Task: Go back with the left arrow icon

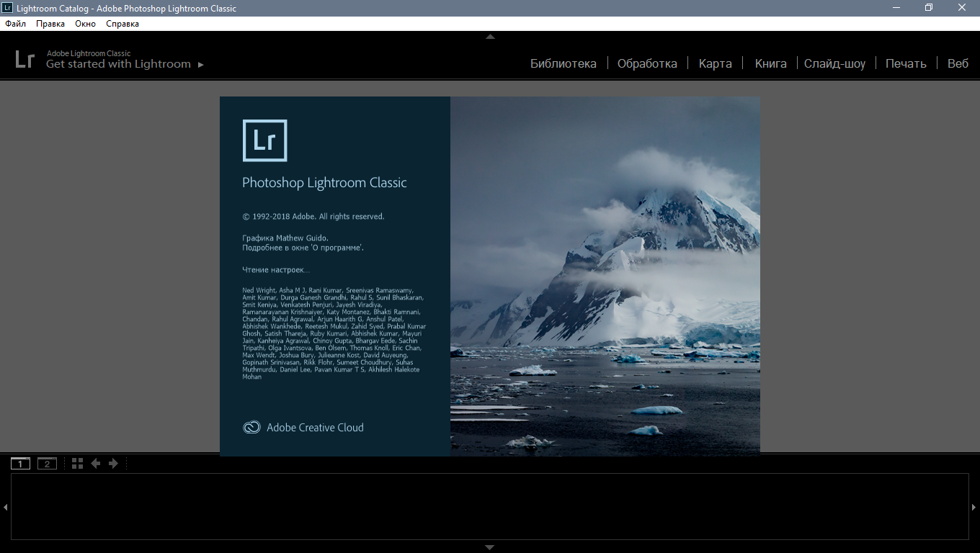Action: pyautogui.click(x=95, y=464)
